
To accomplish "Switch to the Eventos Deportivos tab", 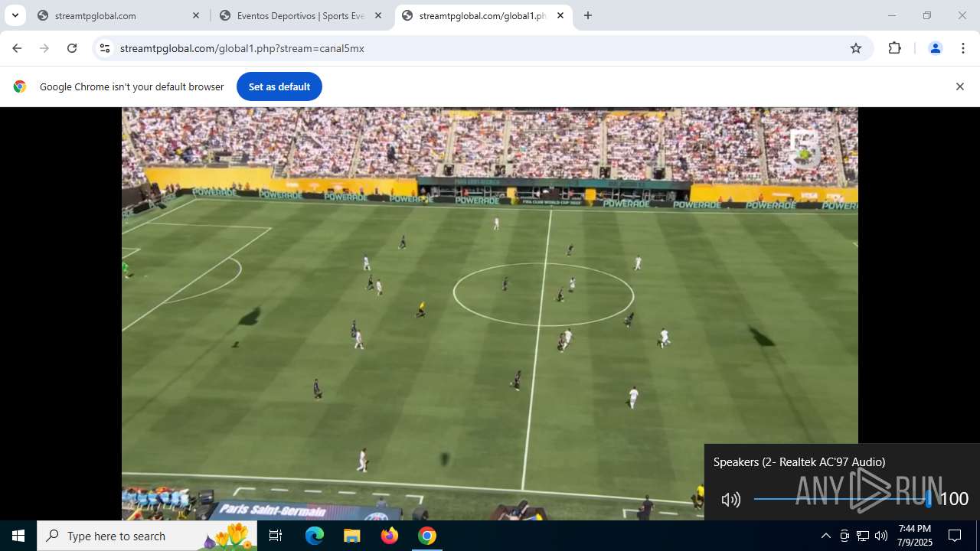I will tap(301, 15).
